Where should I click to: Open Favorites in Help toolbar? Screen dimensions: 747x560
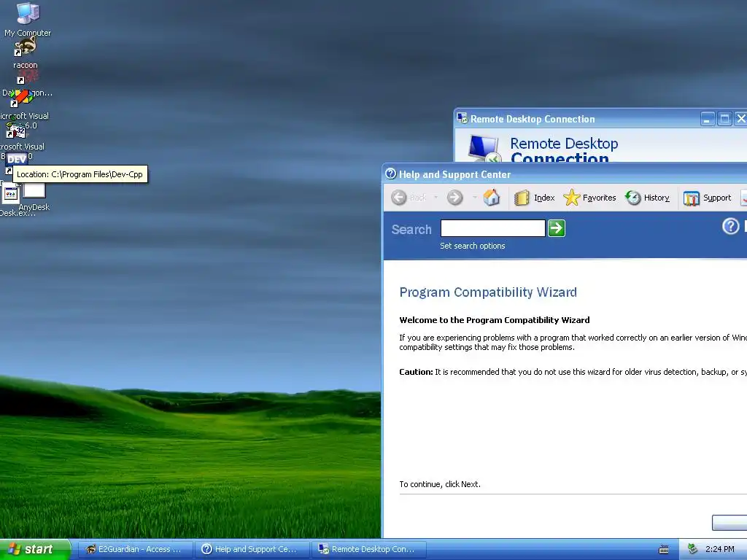coord(589,198)
